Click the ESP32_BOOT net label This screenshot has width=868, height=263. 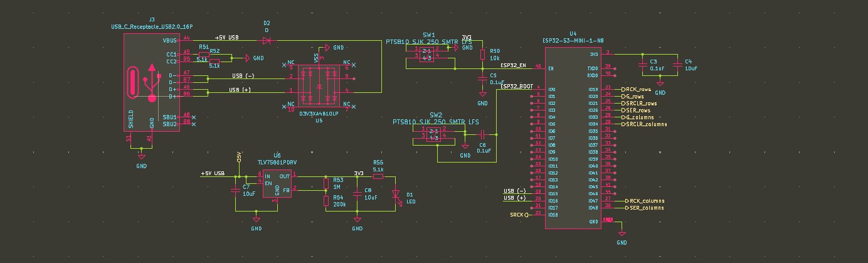click(517, 86)
